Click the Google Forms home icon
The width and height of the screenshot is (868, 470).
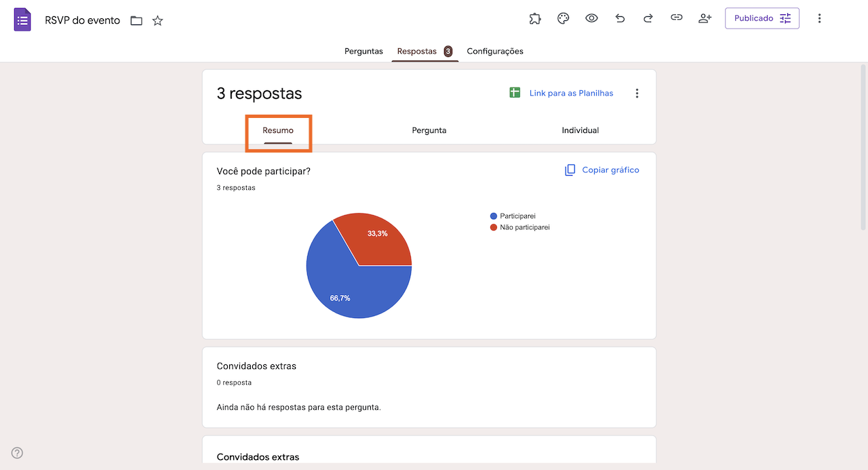tap(22, 20)
